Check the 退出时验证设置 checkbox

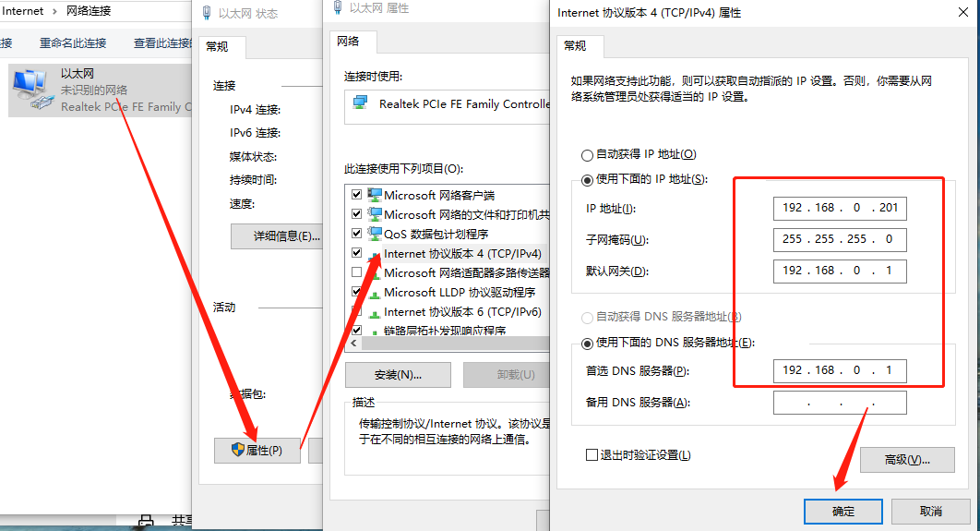click(x=592, y=455)
